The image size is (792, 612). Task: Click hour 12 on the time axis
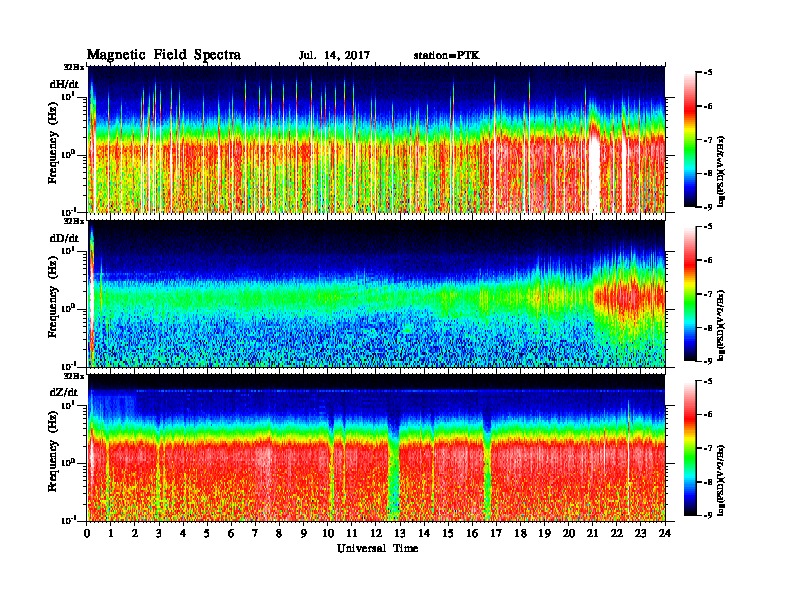pyautogui.click(x=376, y=534)
